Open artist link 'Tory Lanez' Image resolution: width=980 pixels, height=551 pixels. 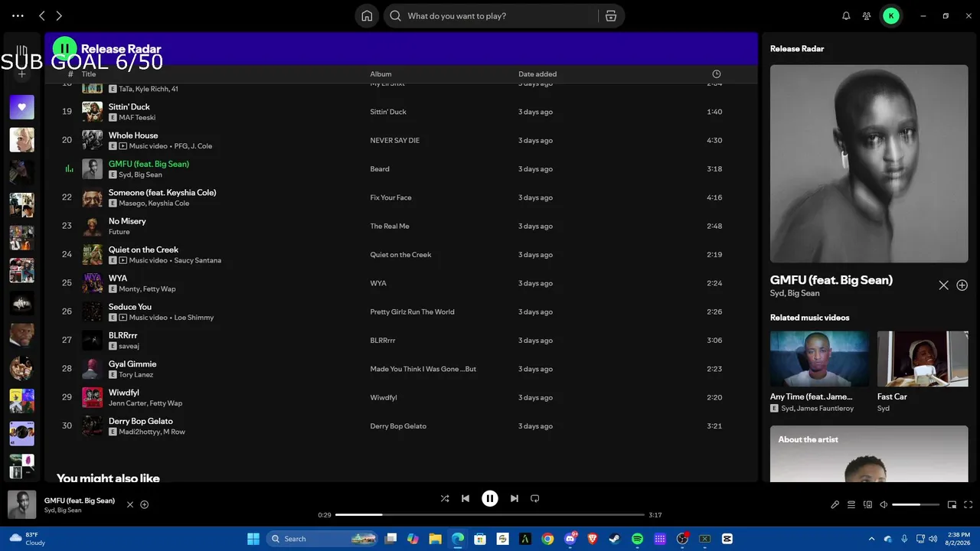[x=136, y=375]
